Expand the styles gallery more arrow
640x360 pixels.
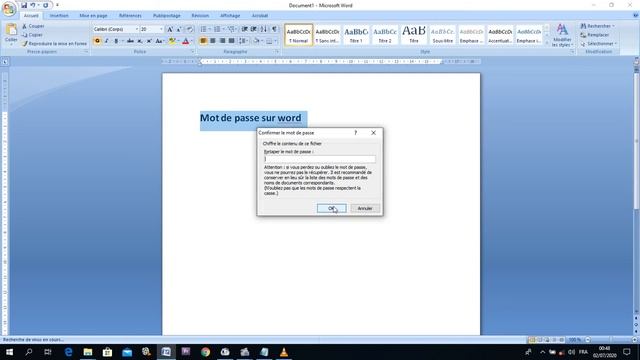tap(547, 42)
